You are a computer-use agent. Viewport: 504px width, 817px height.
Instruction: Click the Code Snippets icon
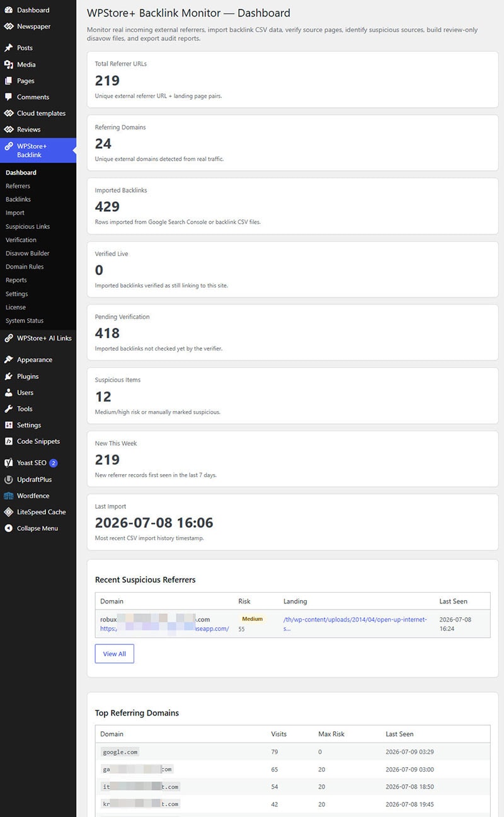(x=8, y=441)
